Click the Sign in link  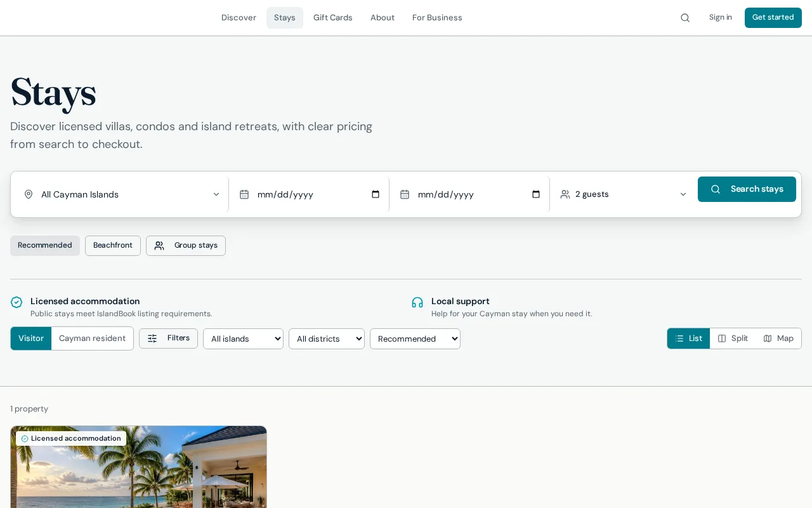coord(721,18)
